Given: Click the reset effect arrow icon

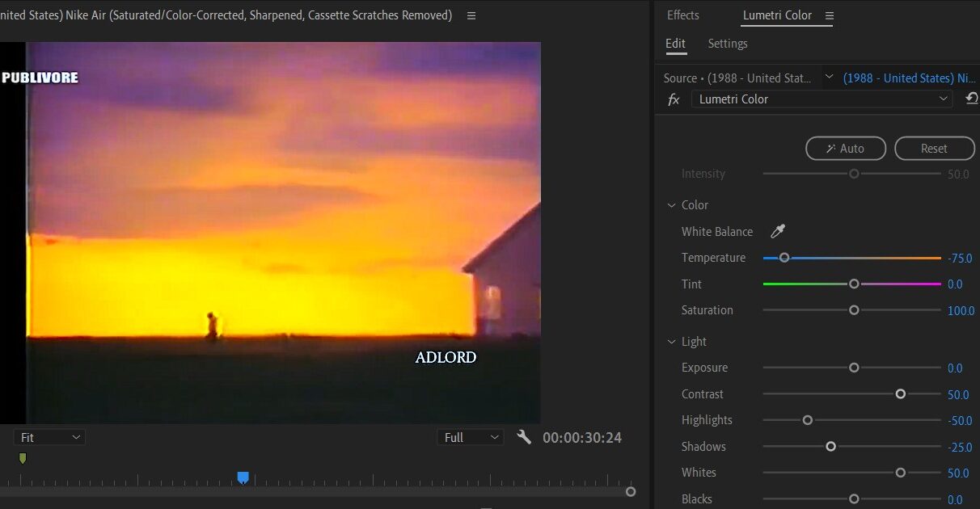Looking at the screenshot, I should [x=972, y=99].
